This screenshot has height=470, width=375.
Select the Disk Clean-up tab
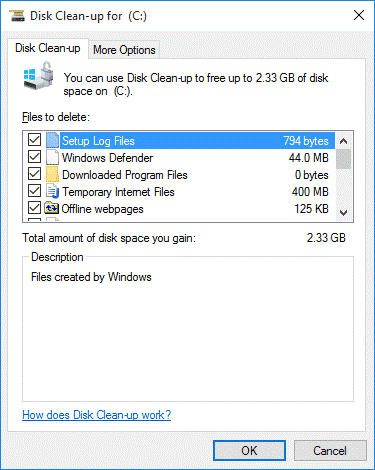coord(48,48)
